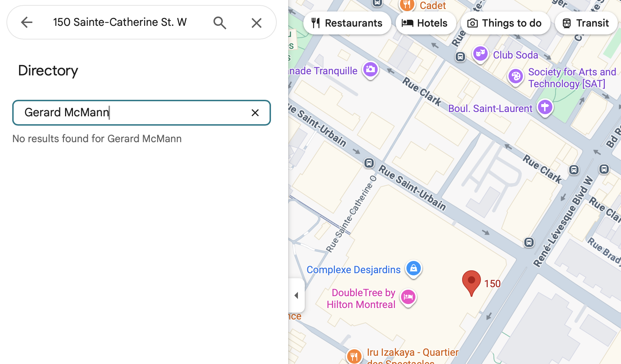Viewport: 621px width, 364px height.
Task: Open "DoubleTree by Hilton Montreal" label
Action: click(361, 299)
